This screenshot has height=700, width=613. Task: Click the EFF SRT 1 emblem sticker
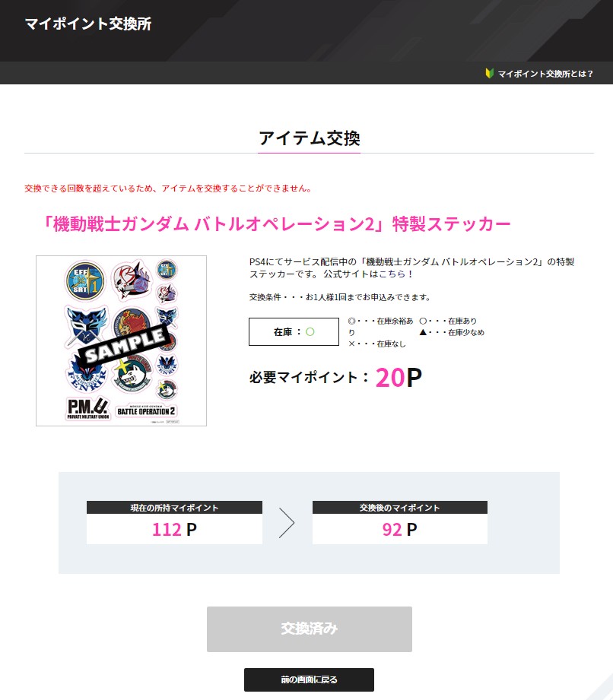pos(85,280)
